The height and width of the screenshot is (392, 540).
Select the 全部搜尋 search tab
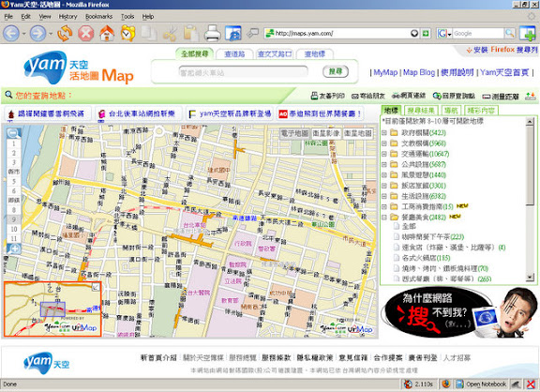pyautogui.click(x=195, y=53)
